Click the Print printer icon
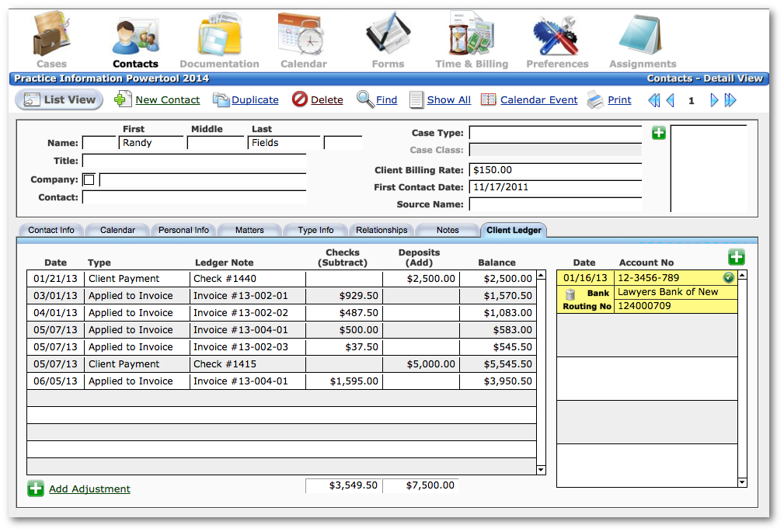This screenshot has width=784, height=532. coord(595,99)
